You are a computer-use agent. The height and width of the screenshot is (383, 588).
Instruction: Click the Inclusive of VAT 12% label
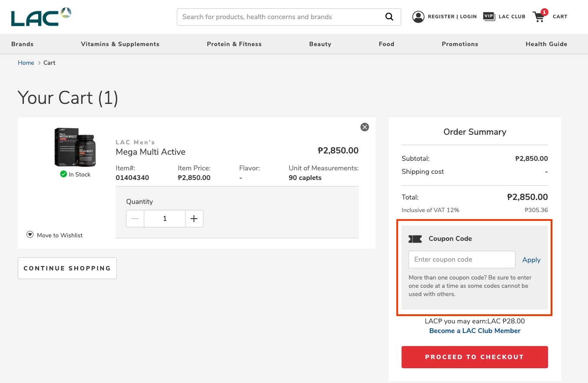point(430,210)
